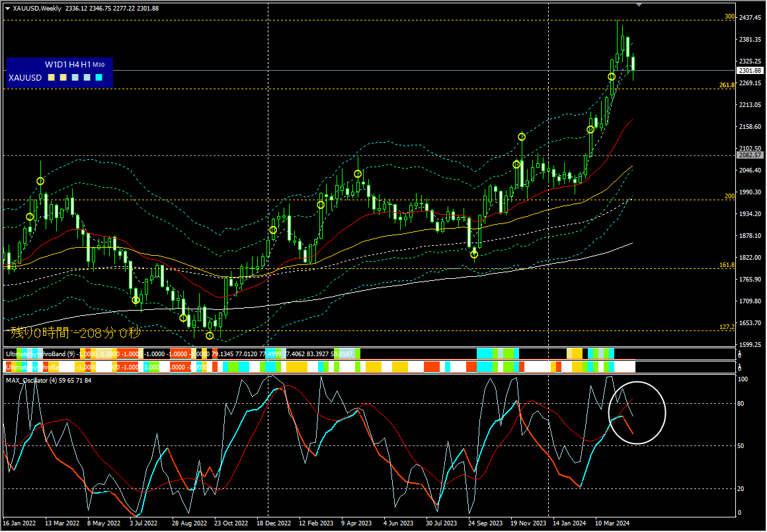Click the 24 Sep 2023 date label
The height and width of the screenshot is (532, 767).
click(x=485, y=523)
